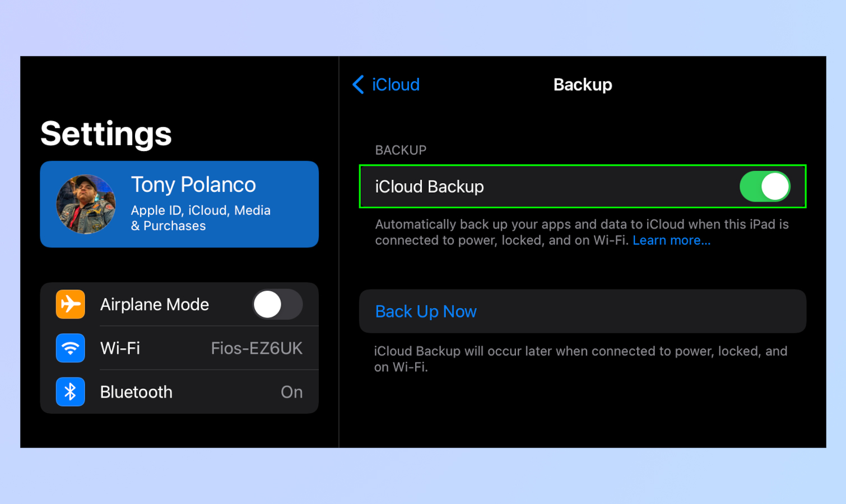Click the Airplane Mode orange icon
The width and height of the screenshot is (846, 504).
(x=71, y=304)
